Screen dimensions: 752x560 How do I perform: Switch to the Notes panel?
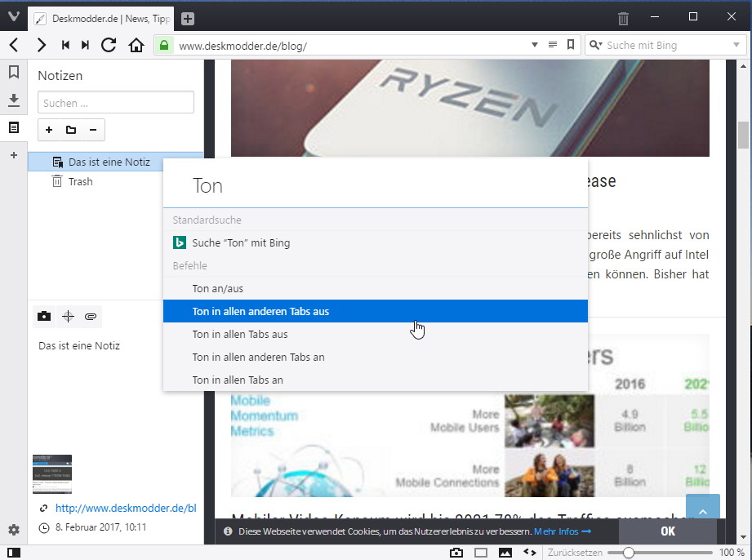pyautogui.click(x=14, y=127)
